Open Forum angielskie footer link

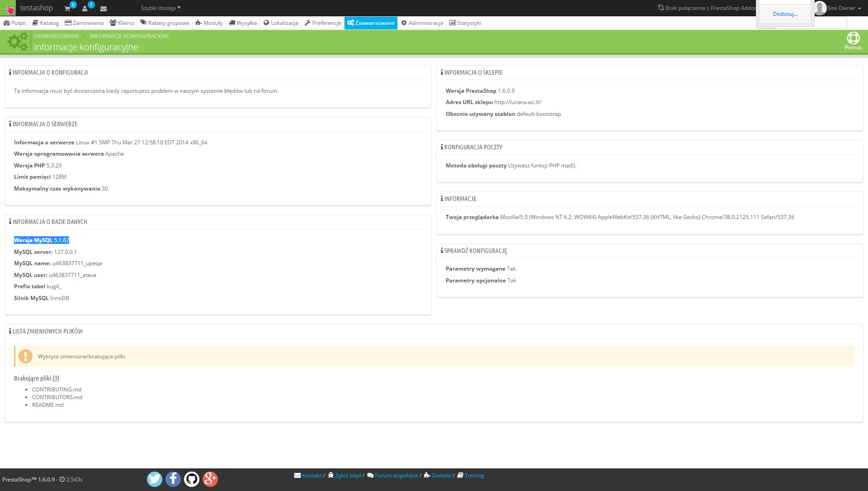click(396, 476)
